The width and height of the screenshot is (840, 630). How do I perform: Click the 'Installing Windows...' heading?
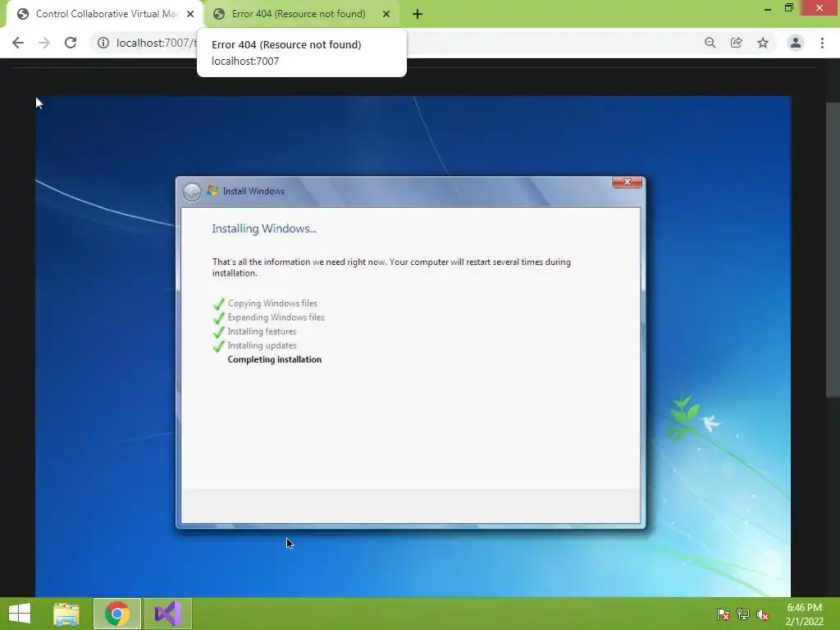click(264, 229)
